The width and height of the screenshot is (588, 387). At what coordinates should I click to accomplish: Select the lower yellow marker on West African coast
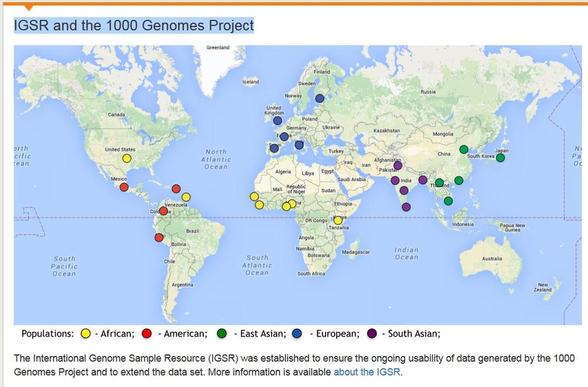(x=259, y=205)
